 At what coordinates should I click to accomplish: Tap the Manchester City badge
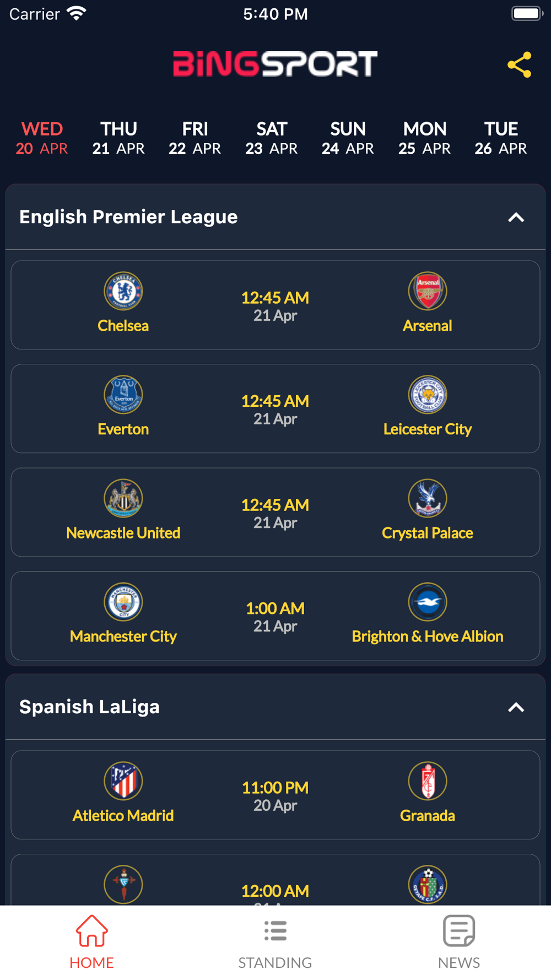point(123,602)
